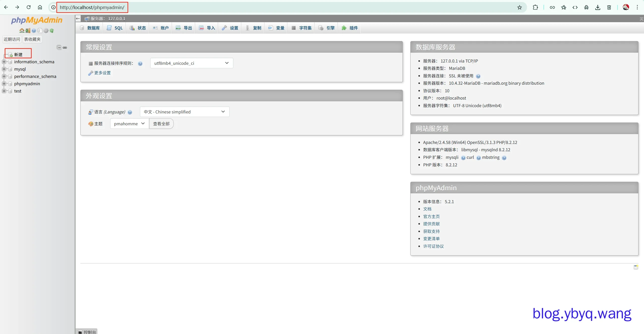Switch to 状态 tab
This screenshot has width=644, height=334.
pyautogui.click(x=138, y=28)
